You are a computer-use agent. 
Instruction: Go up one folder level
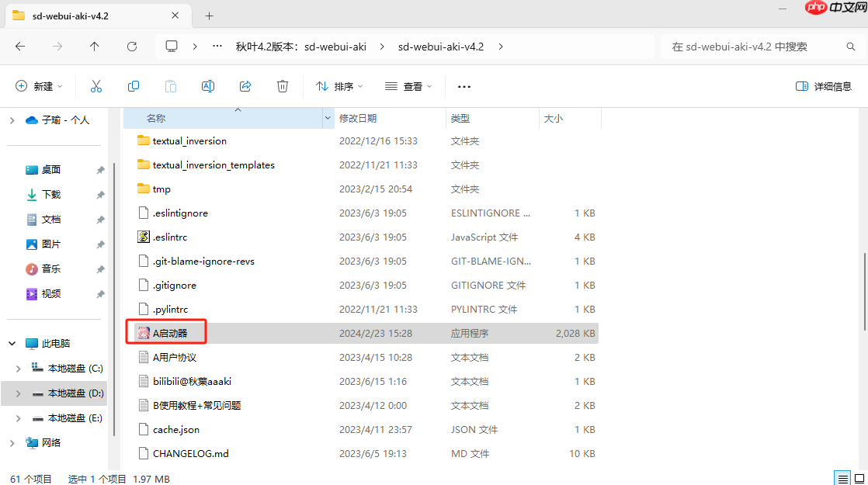94,47
